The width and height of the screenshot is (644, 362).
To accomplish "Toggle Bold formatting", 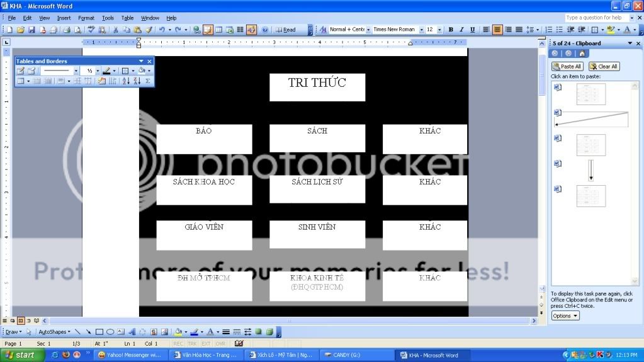I will (x=451, y=30).
